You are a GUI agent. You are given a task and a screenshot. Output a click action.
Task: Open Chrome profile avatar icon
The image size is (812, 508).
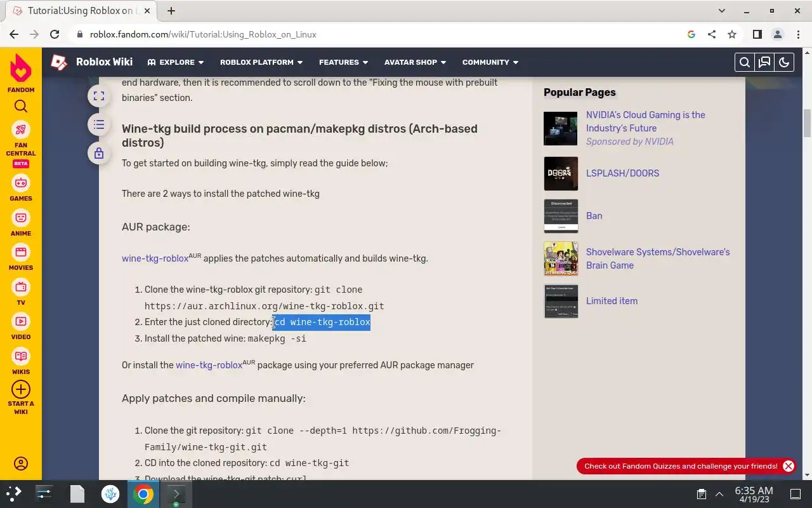click(778, 34)
